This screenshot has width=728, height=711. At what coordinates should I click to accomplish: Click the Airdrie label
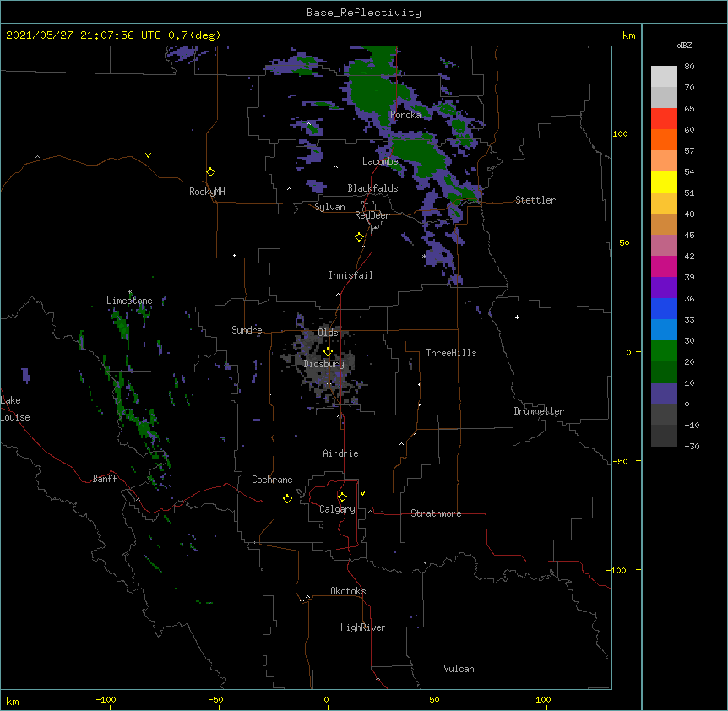point(341,453)
